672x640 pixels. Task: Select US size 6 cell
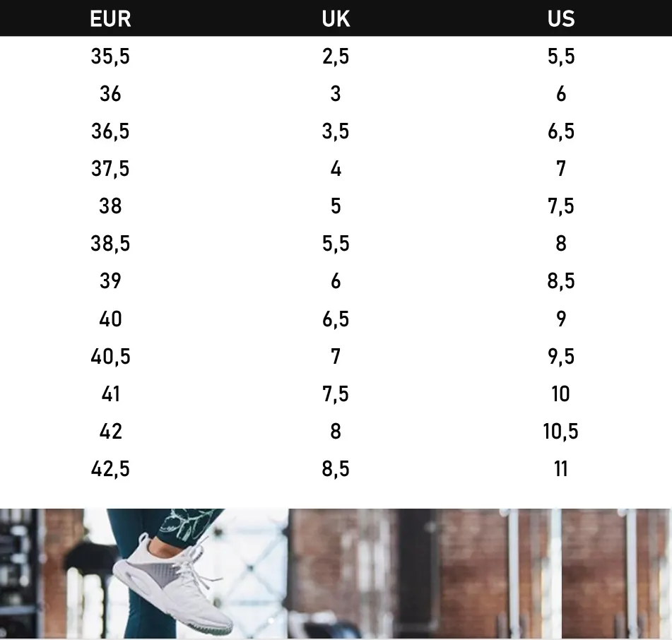point(561,94)
